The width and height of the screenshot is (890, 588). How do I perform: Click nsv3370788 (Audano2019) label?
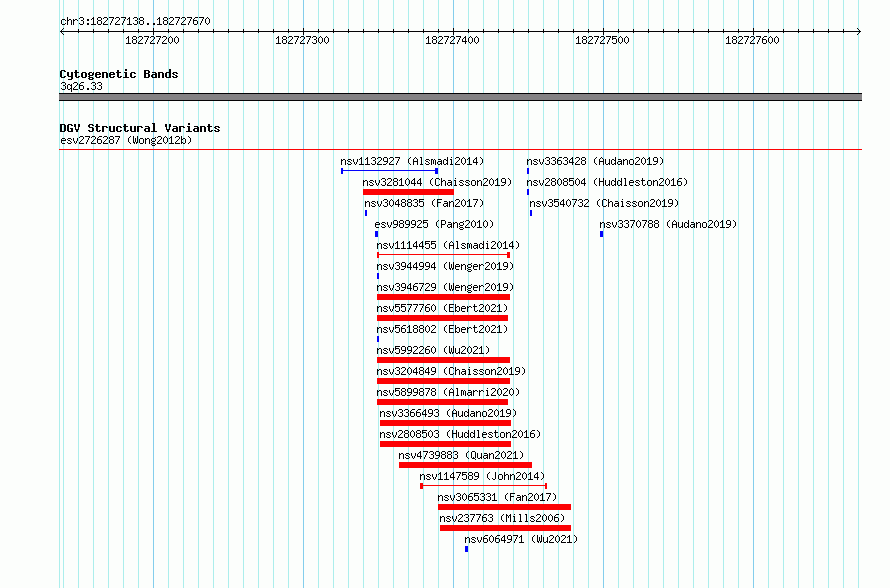click(x=668, y=224)
